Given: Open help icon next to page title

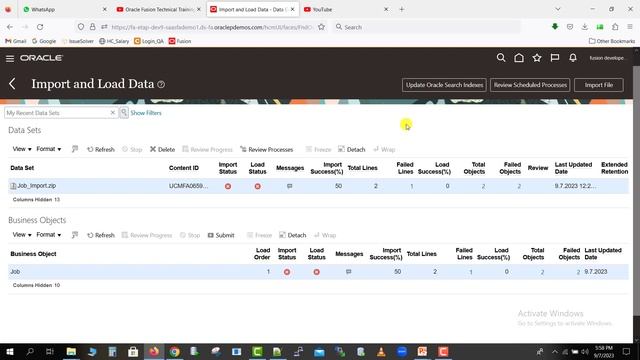Looking at the screenshot, I should [x=161, y=84].
